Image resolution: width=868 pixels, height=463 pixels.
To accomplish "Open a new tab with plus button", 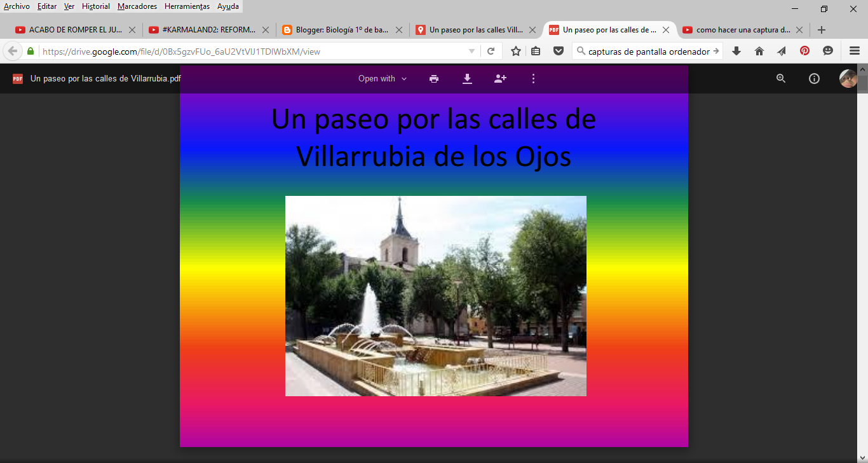I will click(x=822, y=30).
